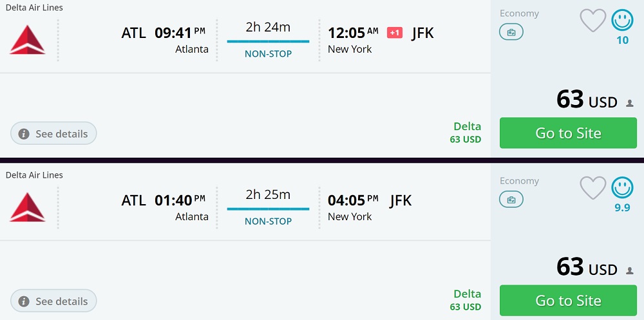Click the passenger icon beside the first 63 USD price
Image resolution: width=644 pixels, height=320 pixels.
pos(630,104)
